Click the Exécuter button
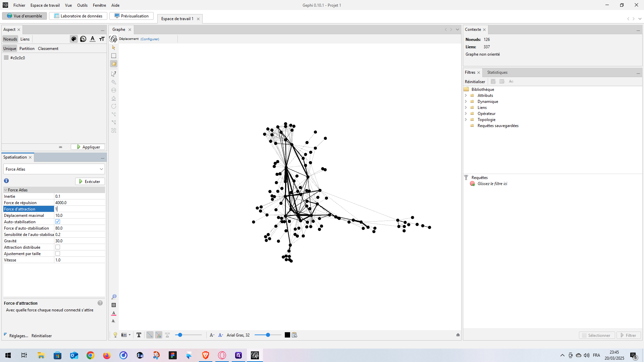644x362 pixels. click(90, 181)
